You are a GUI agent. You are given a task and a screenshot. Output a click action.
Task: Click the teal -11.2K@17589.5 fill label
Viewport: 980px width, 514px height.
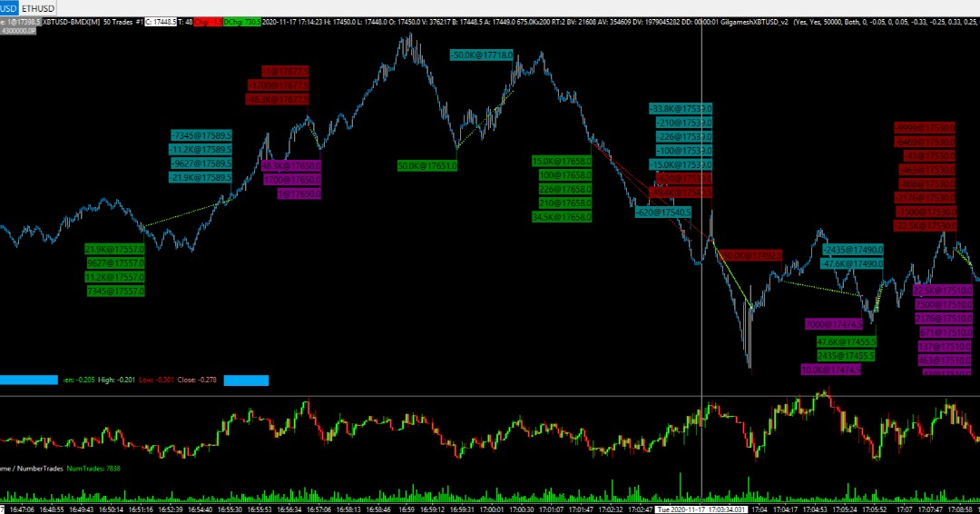(200, 150)
